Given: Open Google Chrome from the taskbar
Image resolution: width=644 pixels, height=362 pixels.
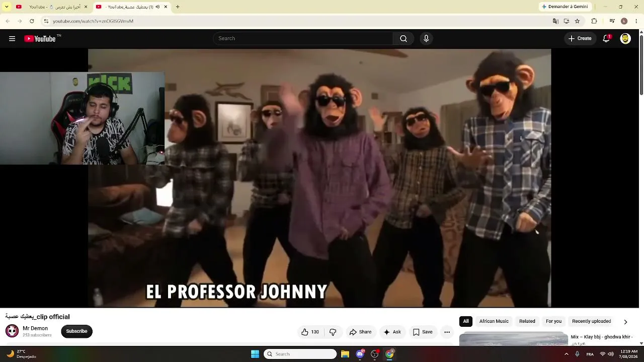Looking at the screenshot, I should (x=389, y=354).
